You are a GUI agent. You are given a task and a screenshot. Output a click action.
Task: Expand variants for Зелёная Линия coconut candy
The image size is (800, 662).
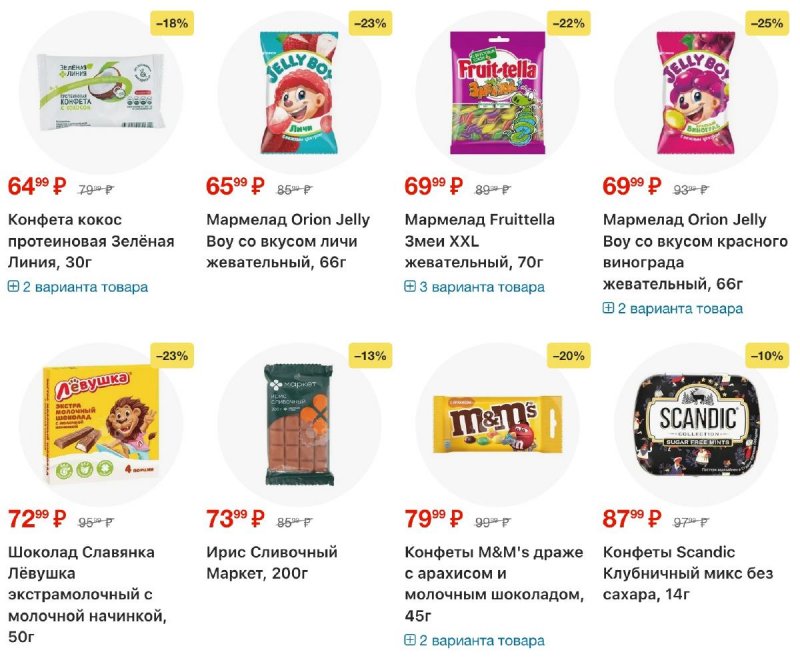78,287
